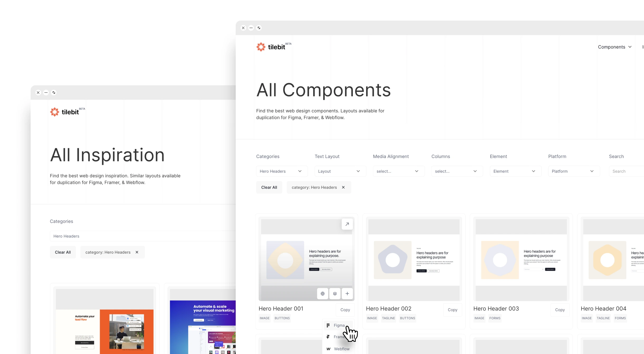Screen dimensions: 644x354
Task: Click the plus icon on Hero Header 001 card
Action: click(347, 294)
